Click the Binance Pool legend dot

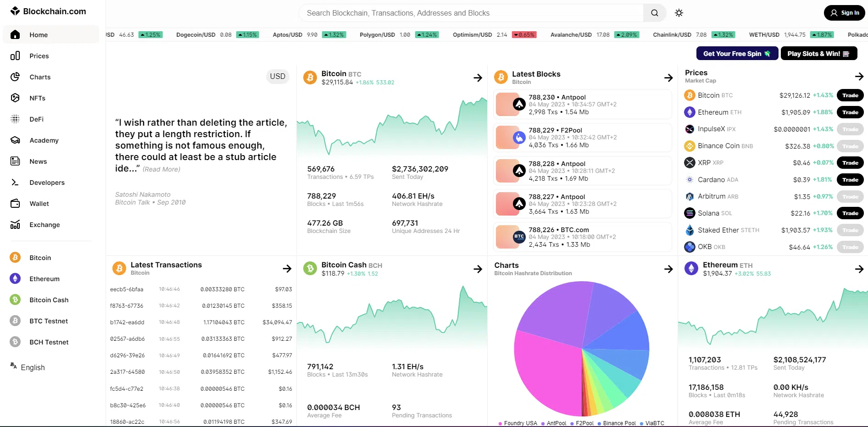coord(600,423)
